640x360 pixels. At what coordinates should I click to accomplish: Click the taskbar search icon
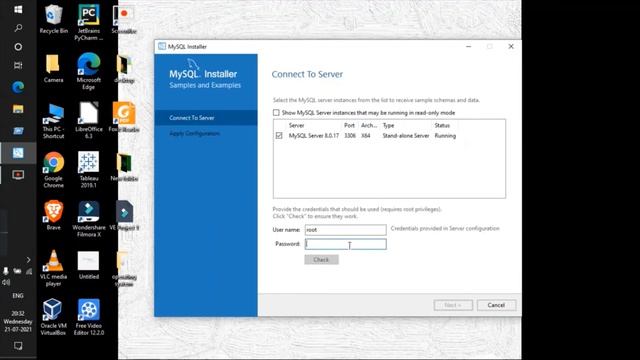tap(18, 28)
